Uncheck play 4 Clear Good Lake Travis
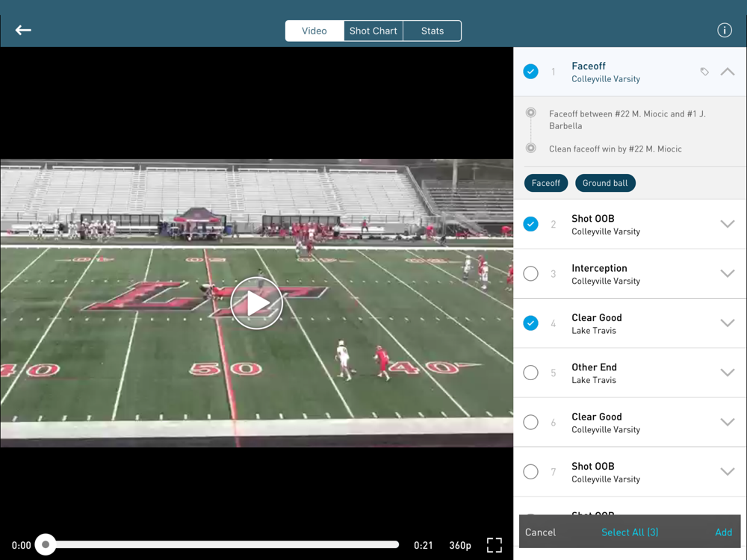 530,323
